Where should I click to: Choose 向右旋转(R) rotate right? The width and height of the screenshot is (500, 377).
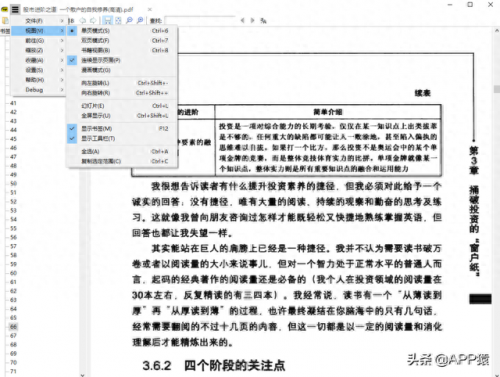tap(123, 93)
